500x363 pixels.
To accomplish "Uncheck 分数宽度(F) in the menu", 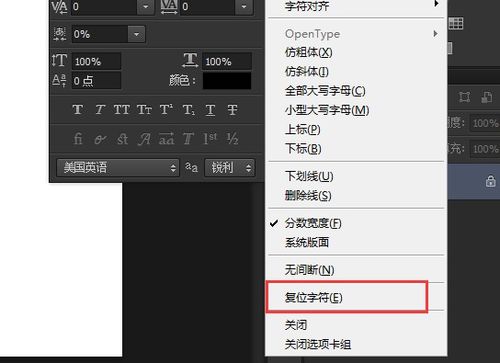I will point(356,223).
